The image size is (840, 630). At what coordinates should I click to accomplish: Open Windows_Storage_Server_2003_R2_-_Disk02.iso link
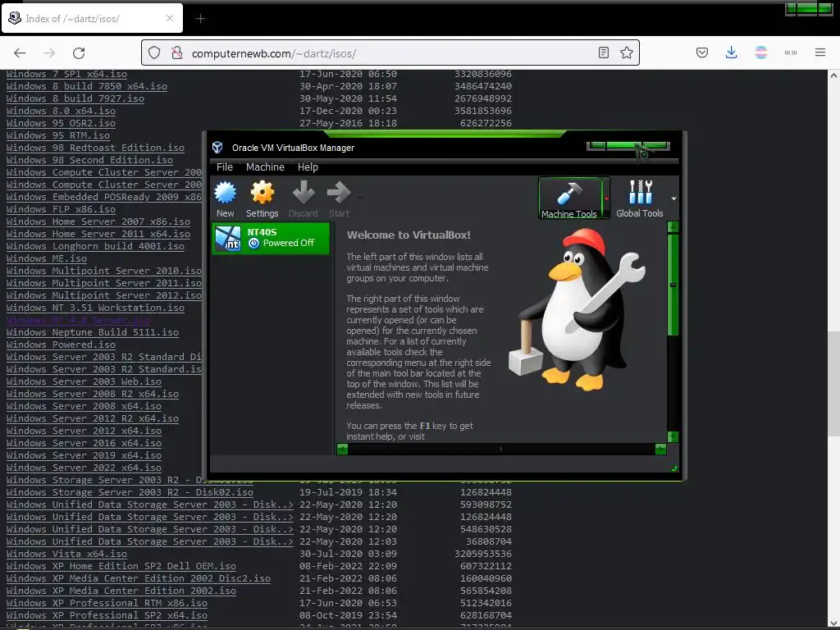tap(130, 493)
